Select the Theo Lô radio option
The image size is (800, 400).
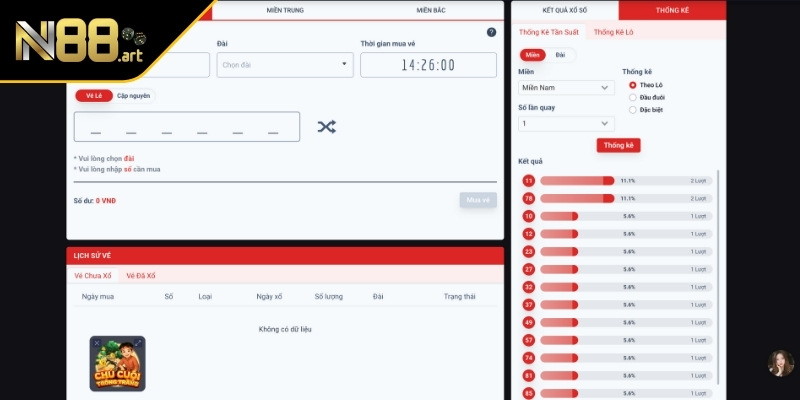(x=633, y=85)
